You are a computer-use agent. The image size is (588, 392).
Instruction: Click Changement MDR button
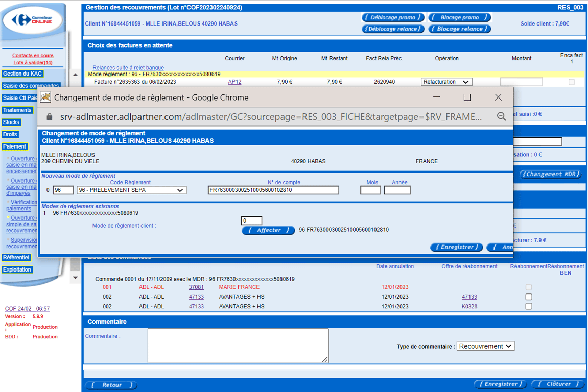coord(551,174)
